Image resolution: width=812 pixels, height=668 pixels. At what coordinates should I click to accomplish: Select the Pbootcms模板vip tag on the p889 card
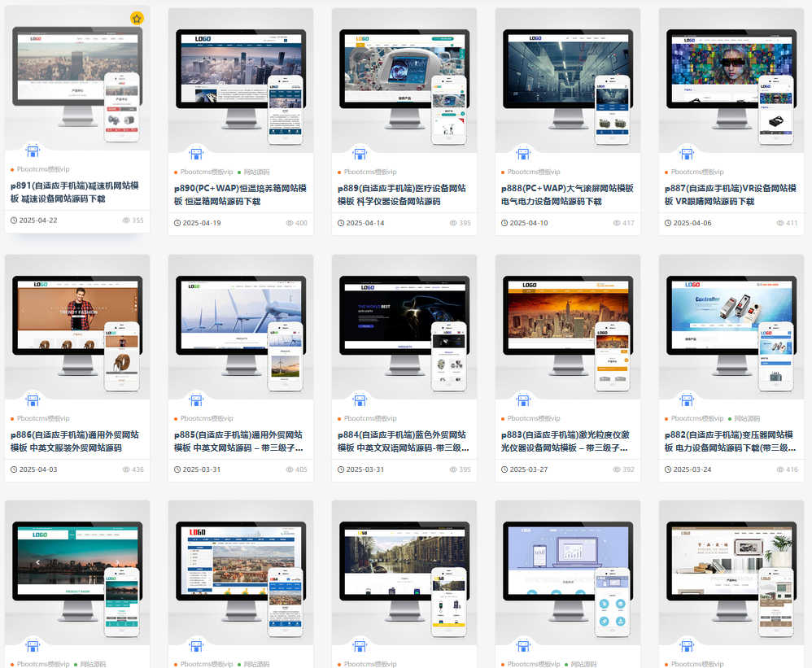tap(369, 172)
